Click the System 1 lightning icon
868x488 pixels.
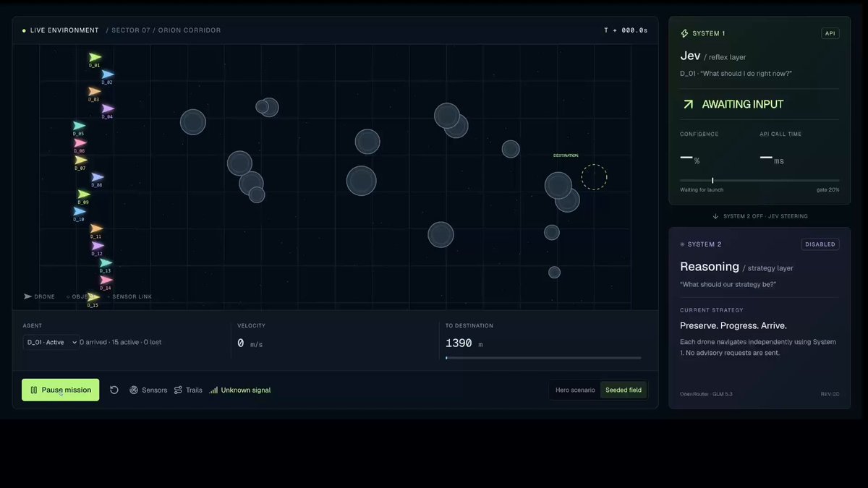coord(684,33)
